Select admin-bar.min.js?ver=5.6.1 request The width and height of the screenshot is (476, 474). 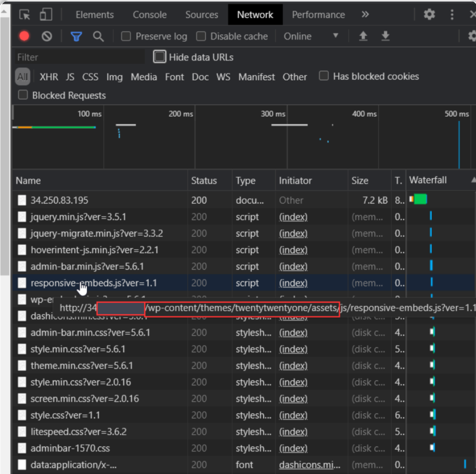tap(87, 266)
